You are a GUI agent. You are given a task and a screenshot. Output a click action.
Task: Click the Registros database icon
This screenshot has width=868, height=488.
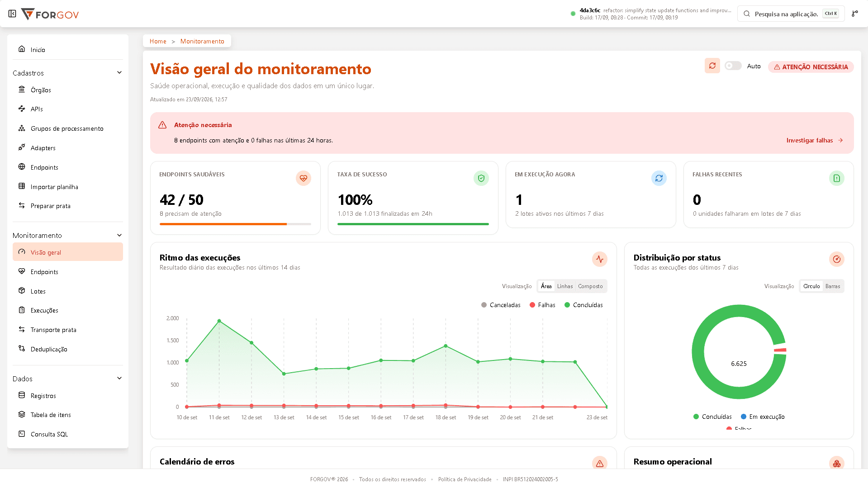tap(22, 395)
